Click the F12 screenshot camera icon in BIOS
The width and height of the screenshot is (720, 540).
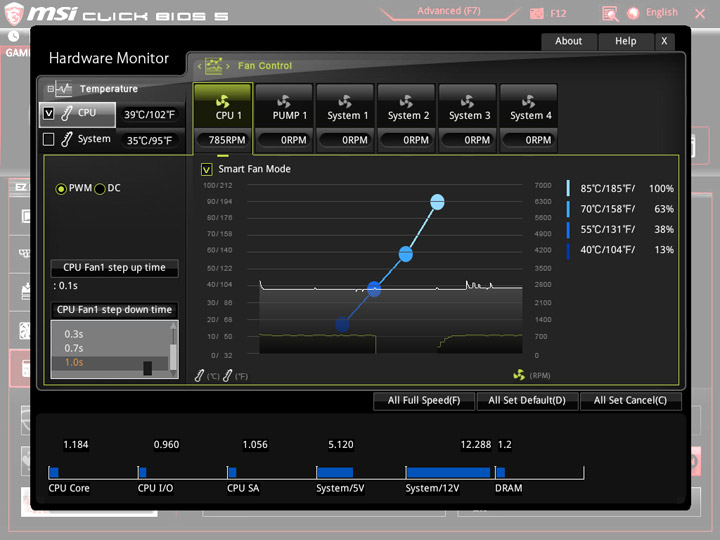pyautogui.click(x=536, y=14)
